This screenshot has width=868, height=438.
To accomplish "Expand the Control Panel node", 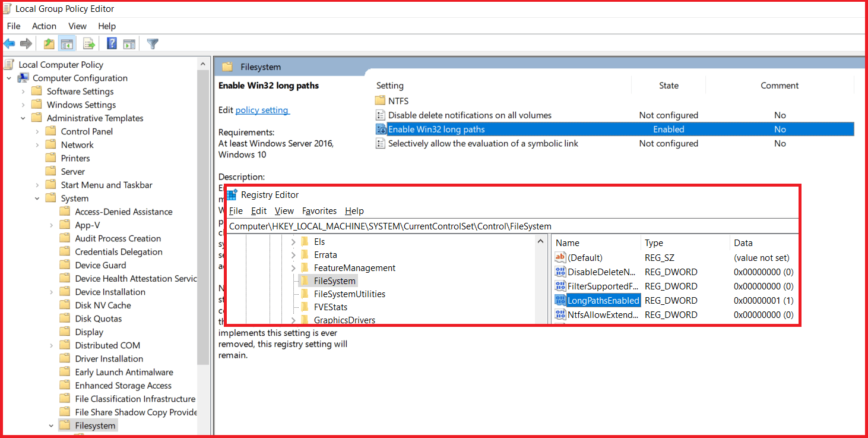I will [37, 131].
